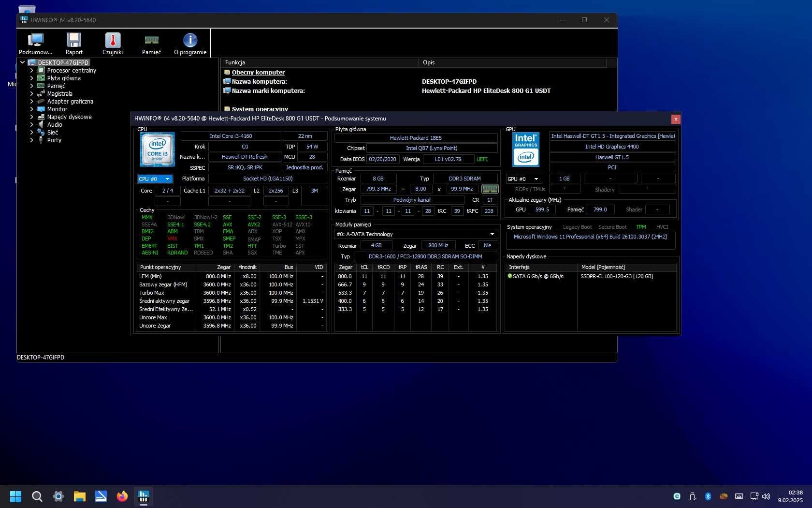Open File Explorer from the taskbar
812x508 pixels.
[79, 496]
